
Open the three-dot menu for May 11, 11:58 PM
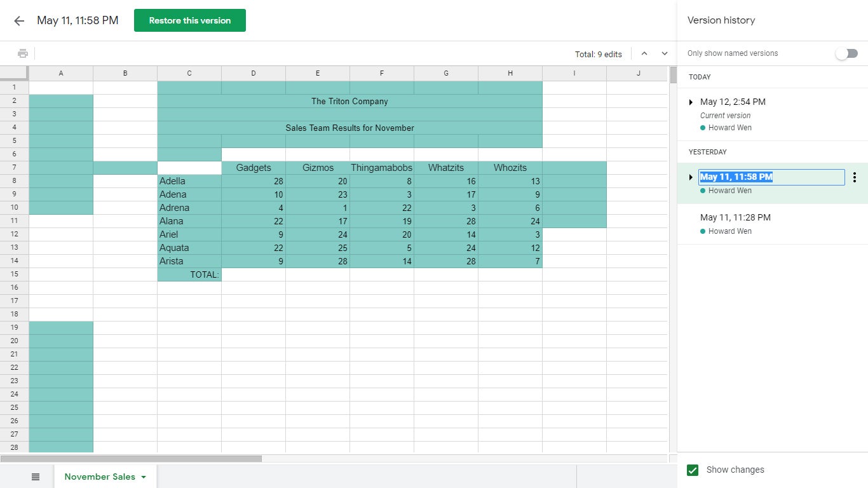coord(855,177)
